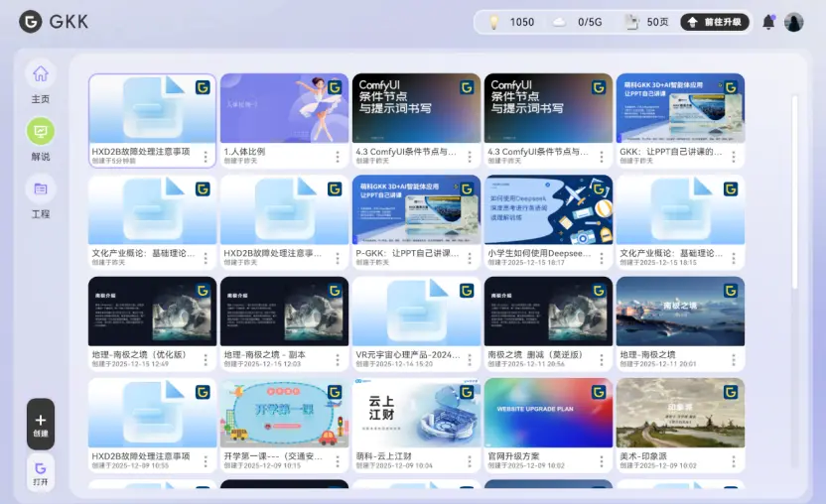Open the 工程 projects section
The height and width of the screenshot is (504, 826).
41,189
